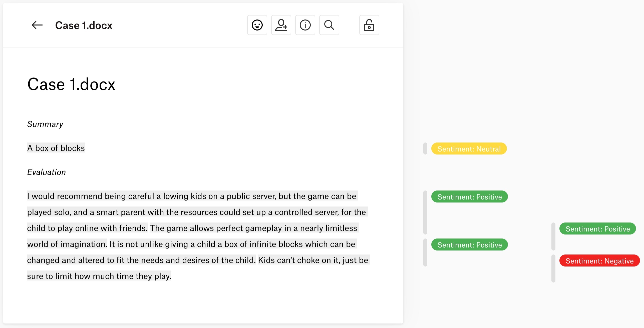Screen dimensions: 644x328
Task: Click the first green Sentiment: Positive tag
Action: (469, 197)
